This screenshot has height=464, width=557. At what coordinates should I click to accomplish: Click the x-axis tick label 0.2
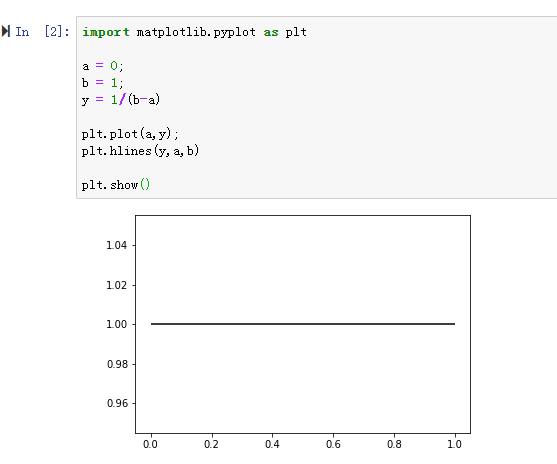click(x=211, y=444)
